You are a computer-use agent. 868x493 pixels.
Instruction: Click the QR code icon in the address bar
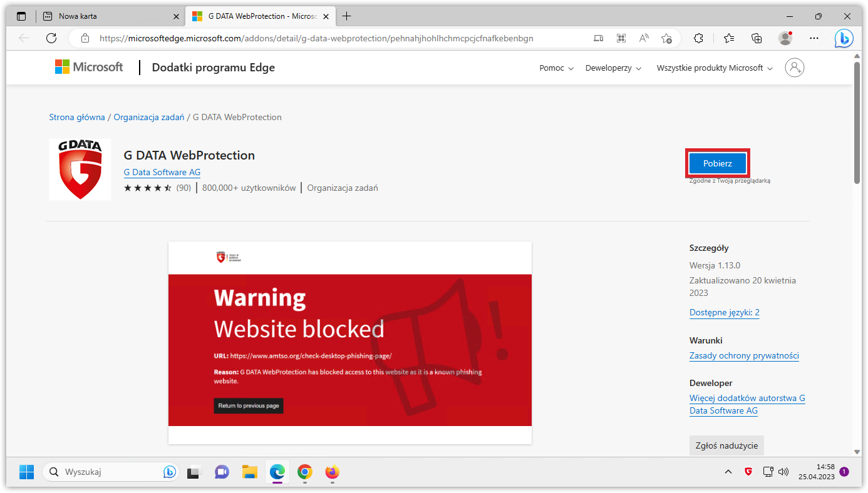click(x=621, y=38)
